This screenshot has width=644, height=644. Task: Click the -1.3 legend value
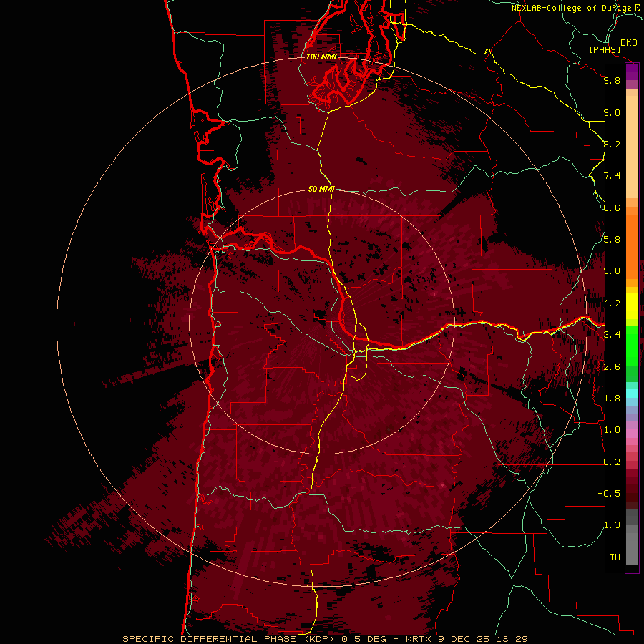(609, 525)
